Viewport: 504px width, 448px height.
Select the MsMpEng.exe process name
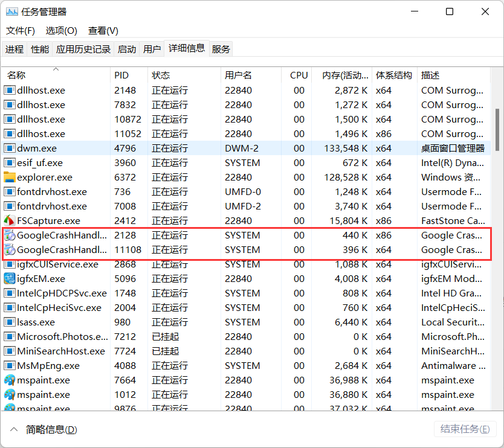pyautogui.click(x=48, y=366)
